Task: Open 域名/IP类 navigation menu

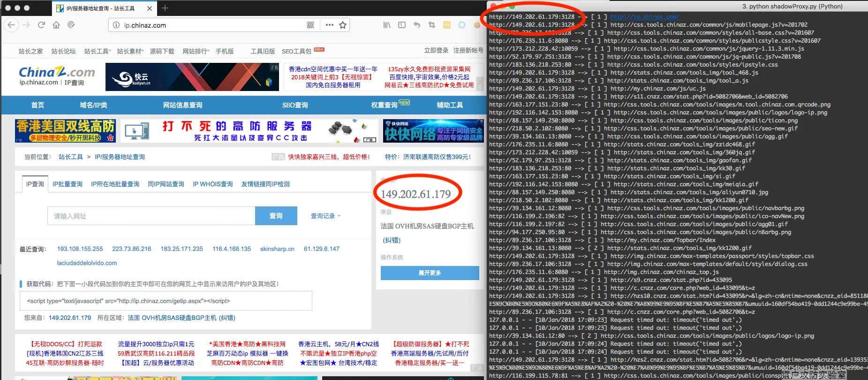Action: coord(94,105)
